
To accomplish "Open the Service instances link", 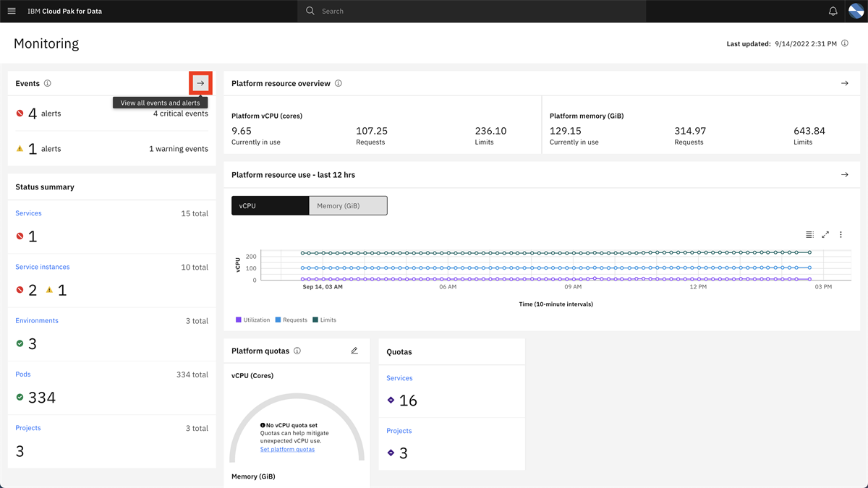I will 42,267.
